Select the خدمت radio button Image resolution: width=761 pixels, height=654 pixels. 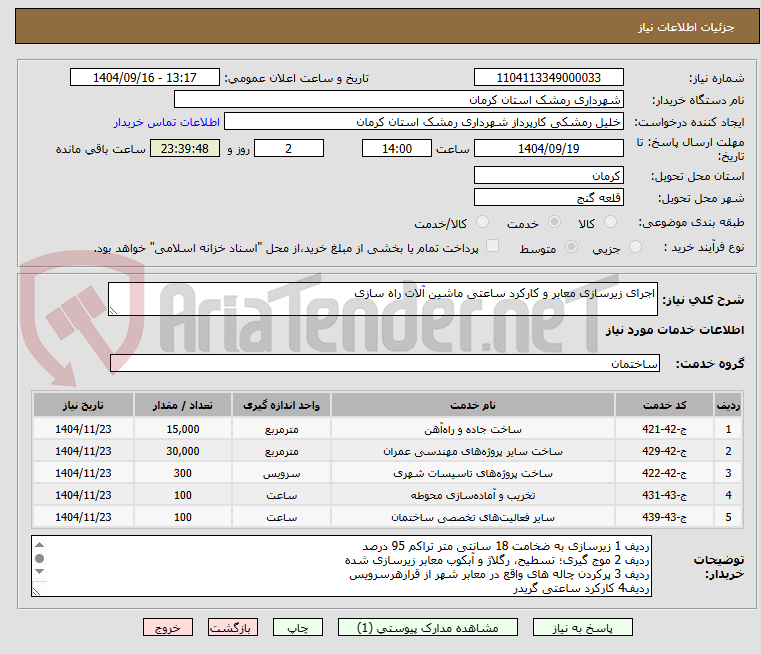554,222
